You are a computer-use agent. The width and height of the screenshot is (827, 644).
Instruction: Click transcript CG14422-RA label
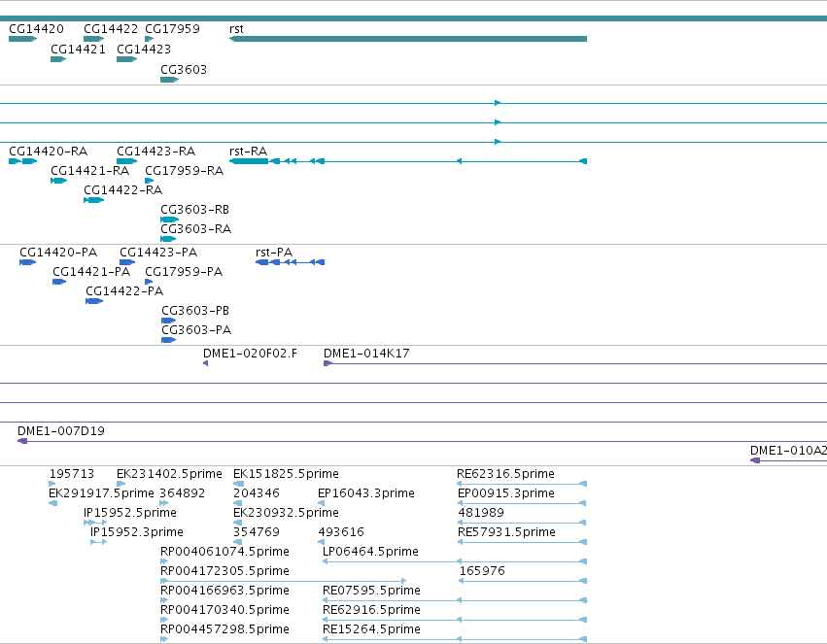[x=122, y=190]
